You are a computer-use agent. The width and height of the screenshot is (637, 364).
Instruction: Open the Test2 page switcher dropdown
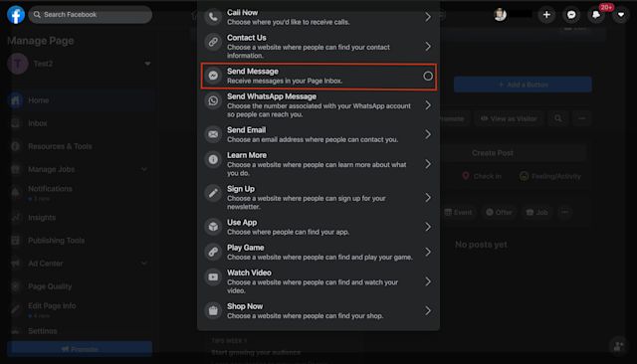147,64
